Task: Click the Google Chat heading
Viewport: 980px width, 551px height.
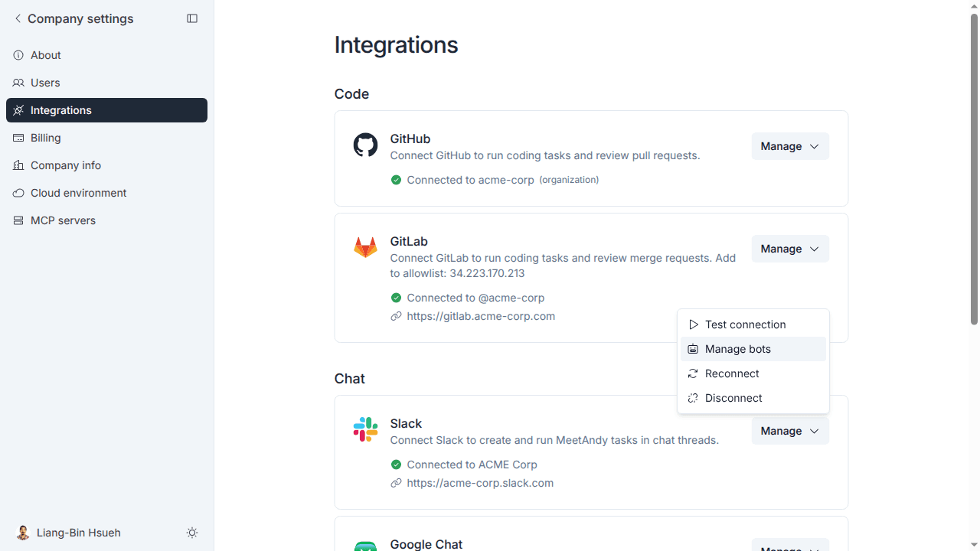Action: pos(426,544)
